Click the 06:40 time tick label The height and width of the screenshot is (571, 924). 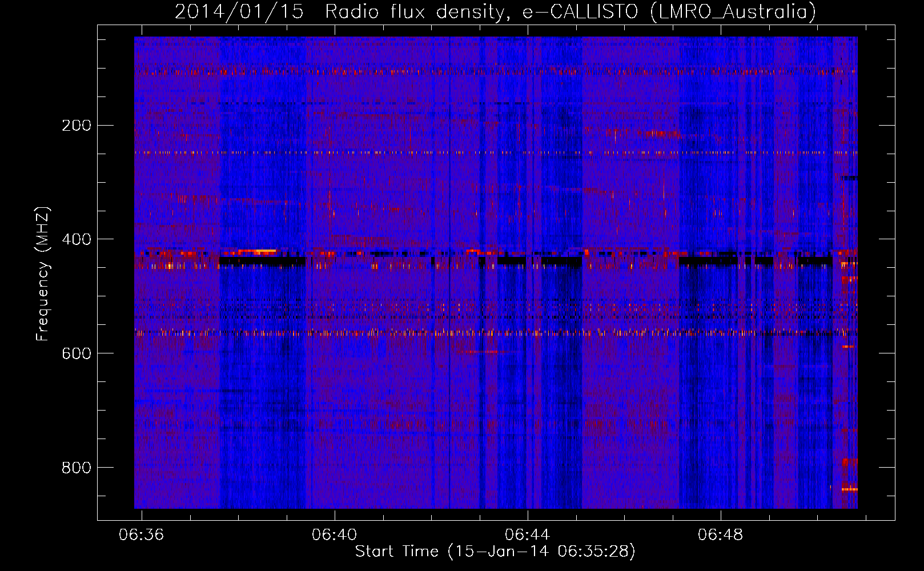click(334, 534)
